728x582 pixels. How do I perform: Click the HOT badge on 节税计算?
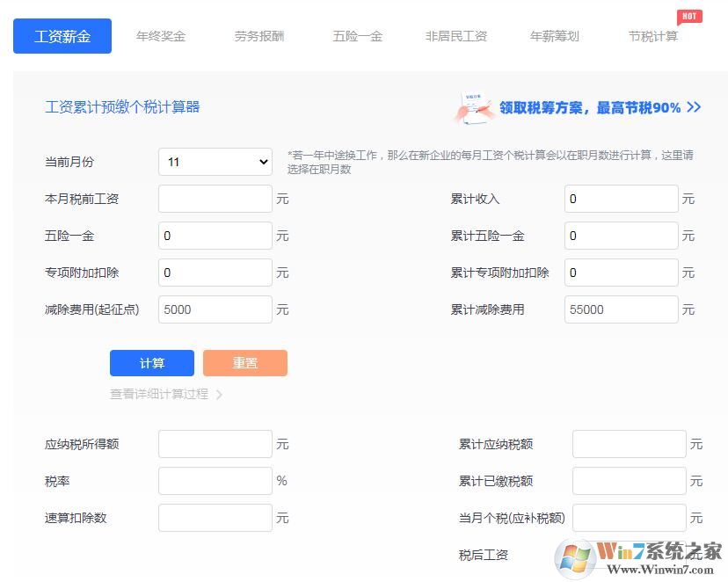click(x=689, y=16)
